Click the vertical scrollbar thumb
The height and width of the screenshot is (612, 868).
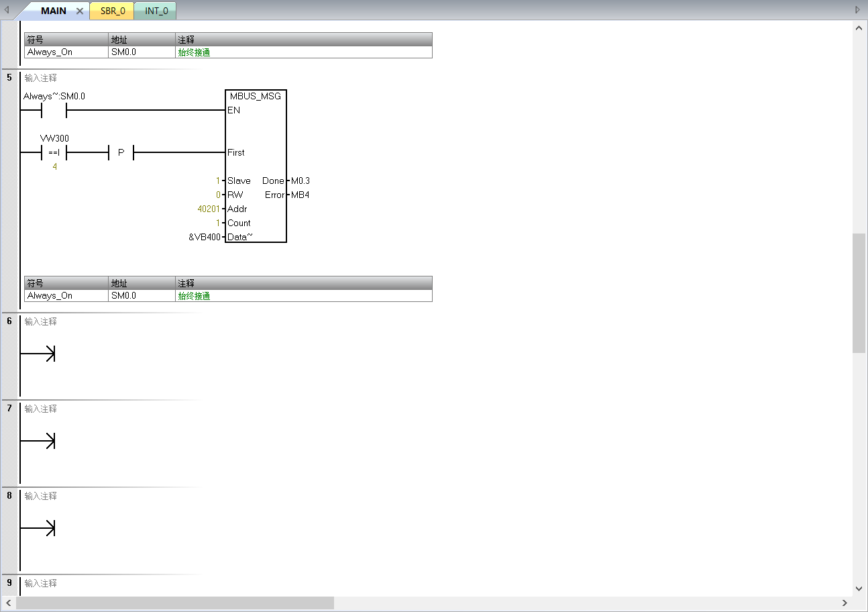[x=859, y=293]
